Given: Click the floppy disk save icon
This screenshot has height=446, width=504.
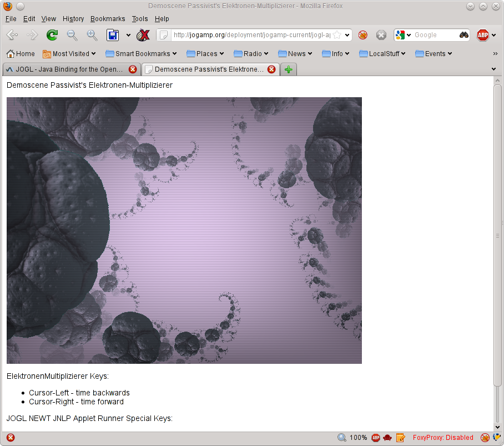Looking at the screenshot, I should (113, 35).
